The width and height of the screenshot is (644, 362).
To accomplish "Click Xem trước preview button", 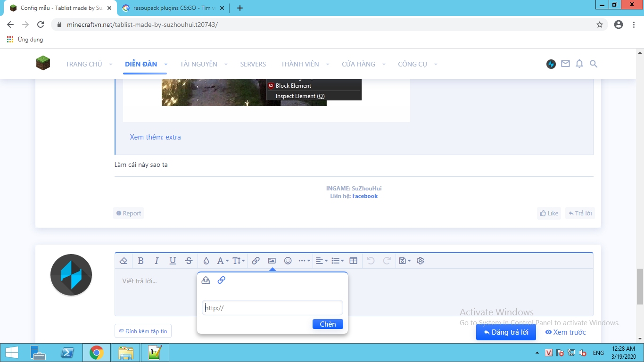I will click(x=565, y=332).
